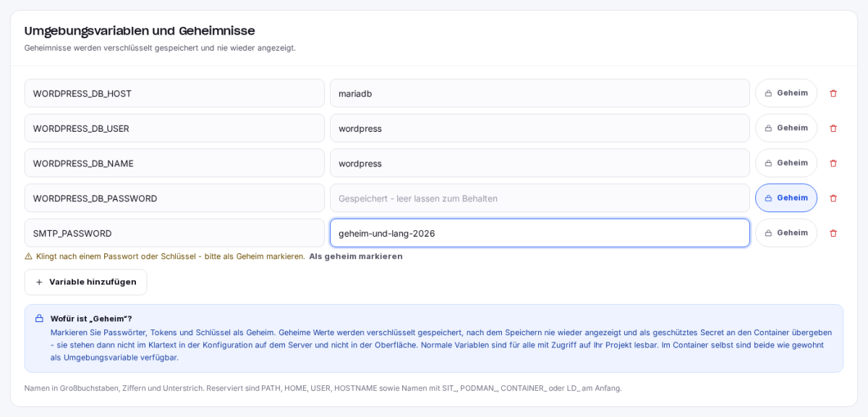
Task: Click the warning triangle icon under SMTP_PASSWORD
Action: point(29,256)
